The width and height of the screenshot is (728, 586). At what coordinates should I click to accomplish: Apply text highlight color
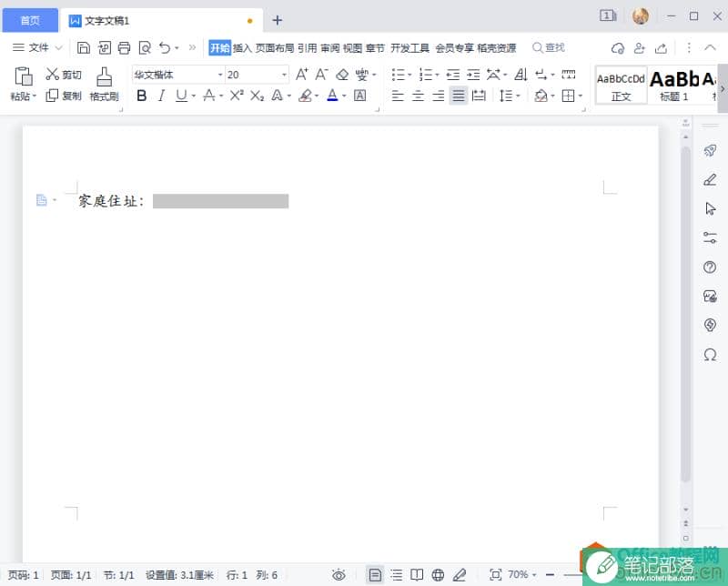pyautogui.click(x=305, y=96)
